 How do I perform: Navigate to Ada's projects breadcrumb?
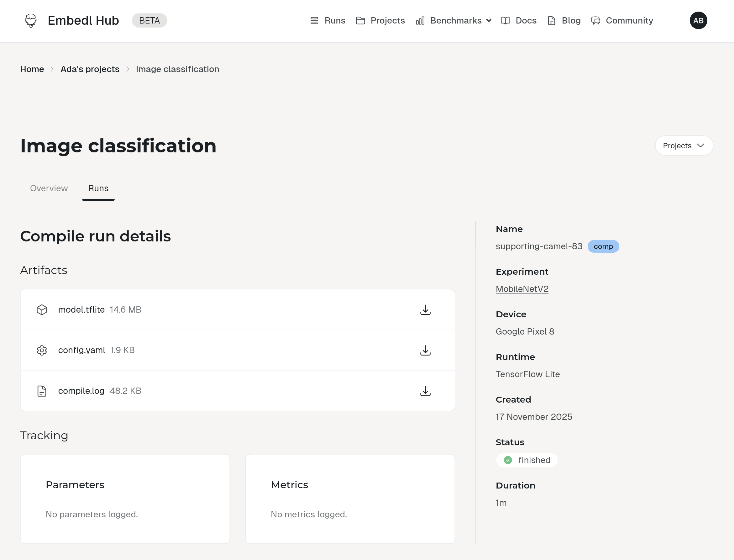click(90, 69)
